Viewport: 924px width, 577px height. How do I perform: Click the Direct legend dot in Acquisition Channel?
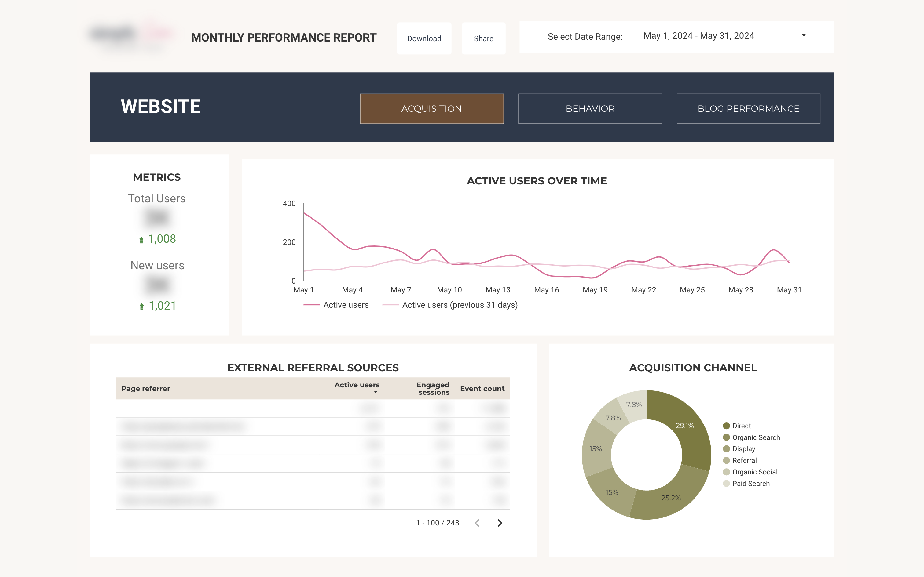coord(726,426)
